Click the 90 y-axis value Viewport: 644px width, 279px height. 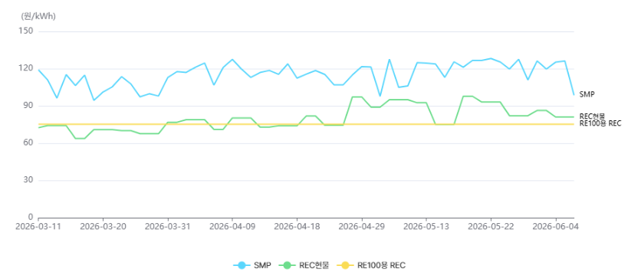[29, 106]
